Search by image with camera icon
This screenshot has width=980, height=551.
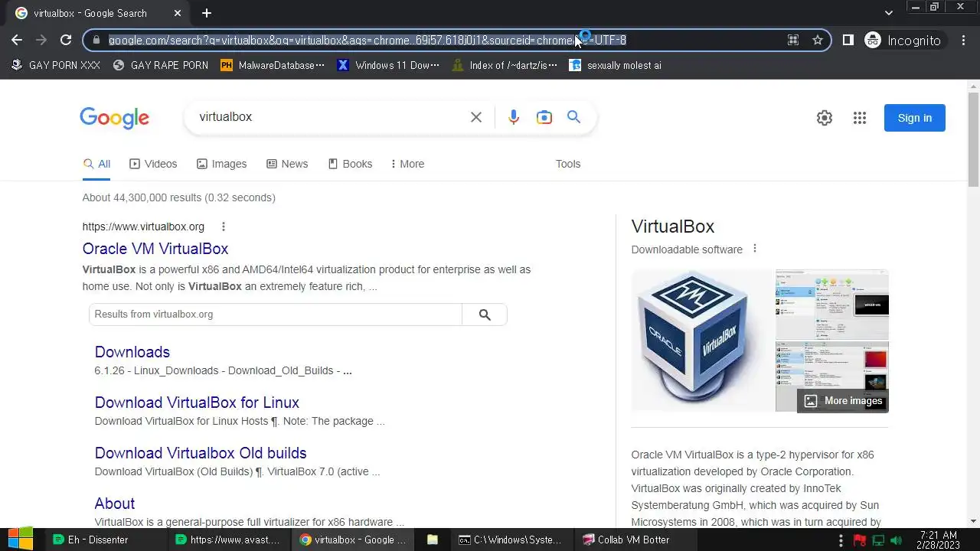[x=544, y=117]
